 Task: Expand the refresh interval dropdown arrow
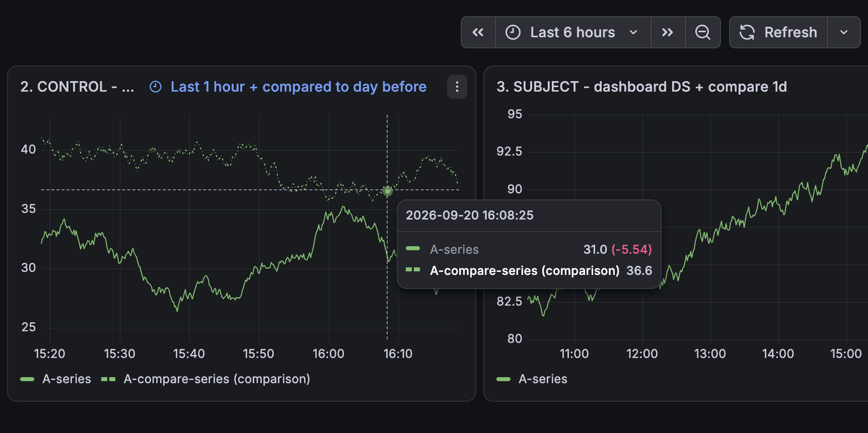click(x=844, y=32)
